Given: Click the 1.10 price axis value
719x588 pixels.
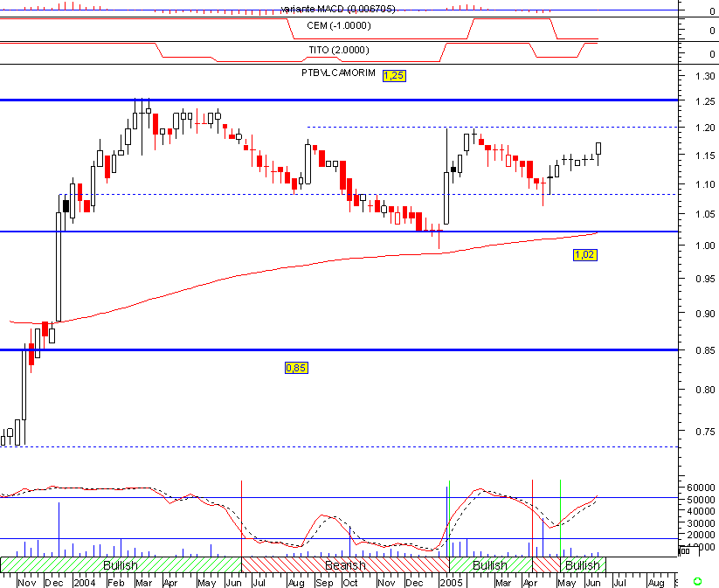Looking at the screenshot, I should (x=705, y=184).
